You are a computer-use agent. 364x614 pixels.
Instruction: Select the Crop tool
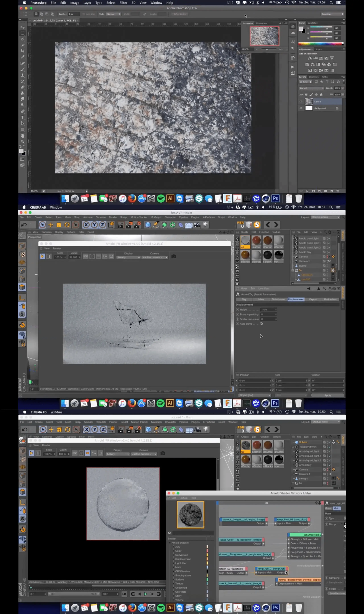point(23,51)
